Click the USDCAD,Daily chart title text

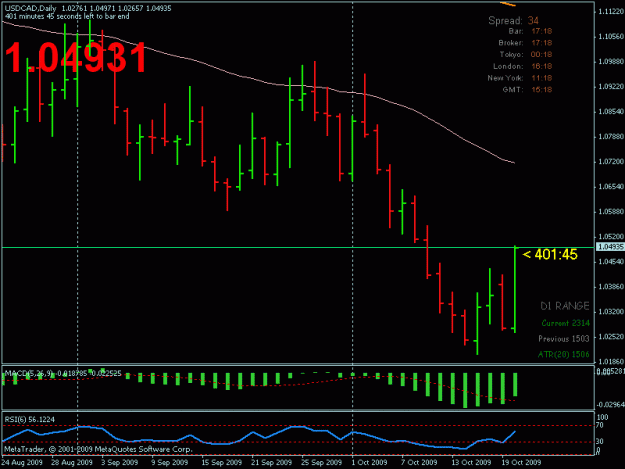point(30,8)
